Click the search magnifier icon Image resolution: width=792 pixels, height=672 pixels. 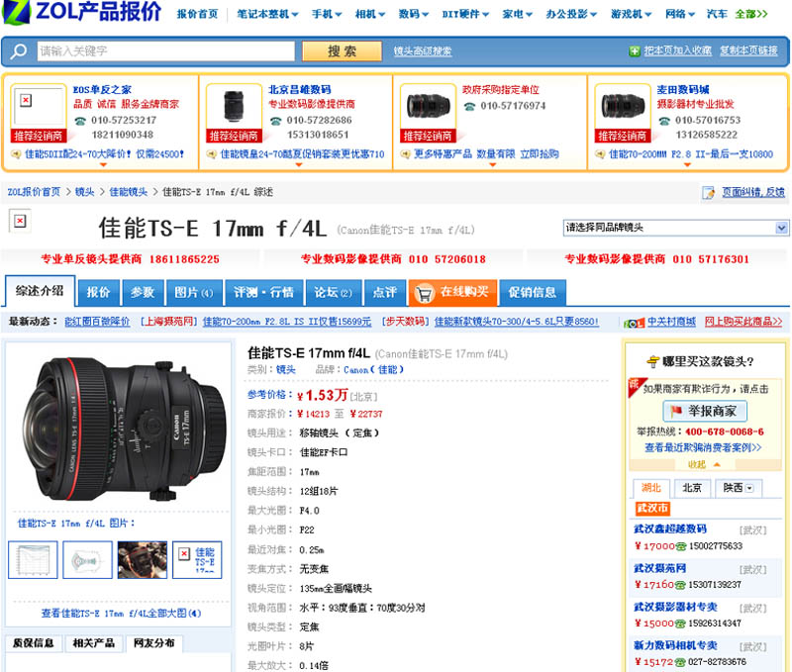(19, 51)
